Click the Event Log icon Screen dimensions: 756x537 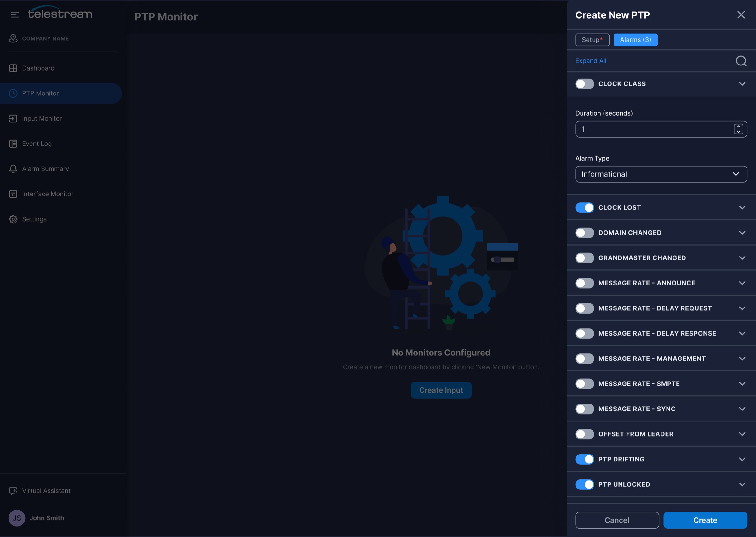13,144
